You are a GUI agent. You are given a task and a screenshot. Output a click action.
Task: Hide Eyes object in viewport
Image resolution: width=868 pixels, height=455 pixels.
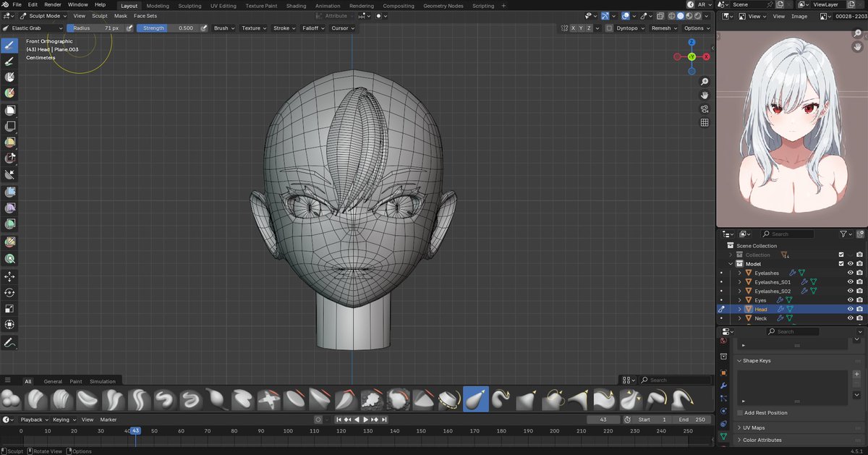coord(850,300)
